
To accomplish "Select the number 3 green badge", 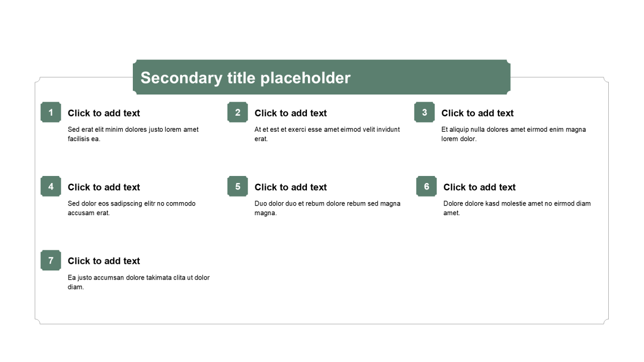I will pyautogui.click(x=424, y=112).
